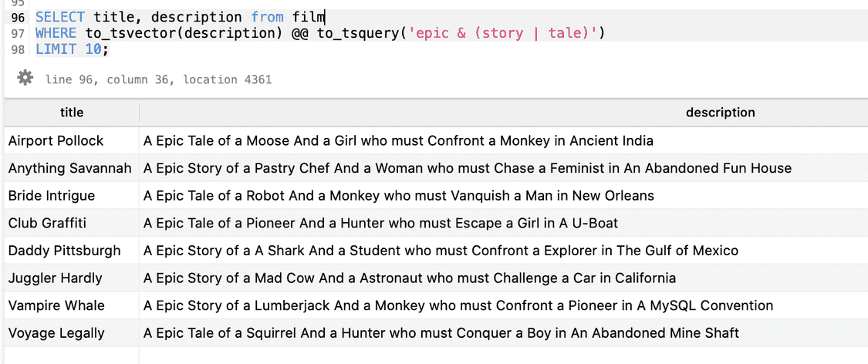Select the Anything Savannah title cell
868x364 pixels.
[x=69, y=168]
